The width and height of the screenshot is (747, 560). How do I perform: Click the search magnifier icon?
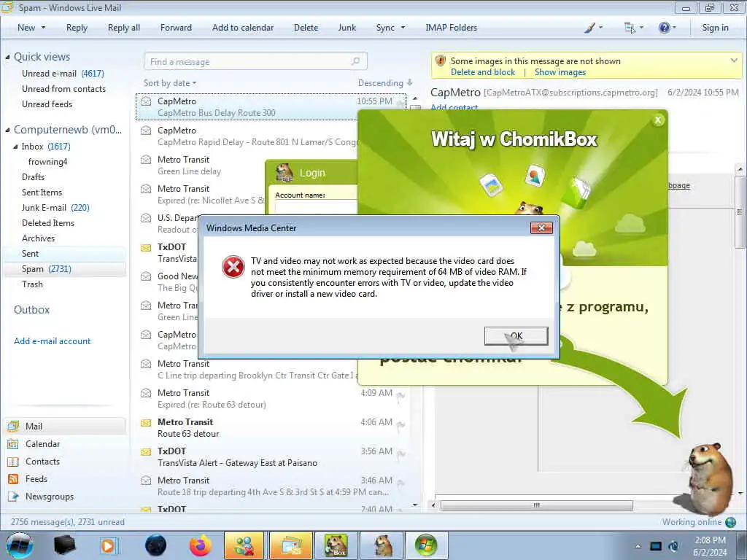click(355, 61)
